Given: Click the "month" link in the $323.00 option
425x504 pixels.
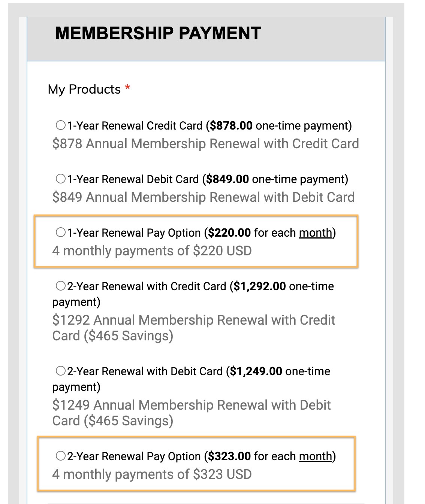Looking at the screenshot, I should coord(315,456).
